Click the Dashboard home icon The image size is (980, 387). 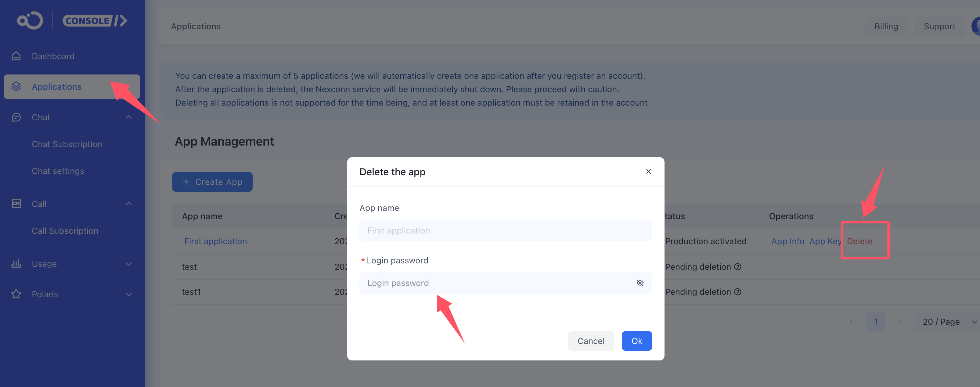point(16,56)
